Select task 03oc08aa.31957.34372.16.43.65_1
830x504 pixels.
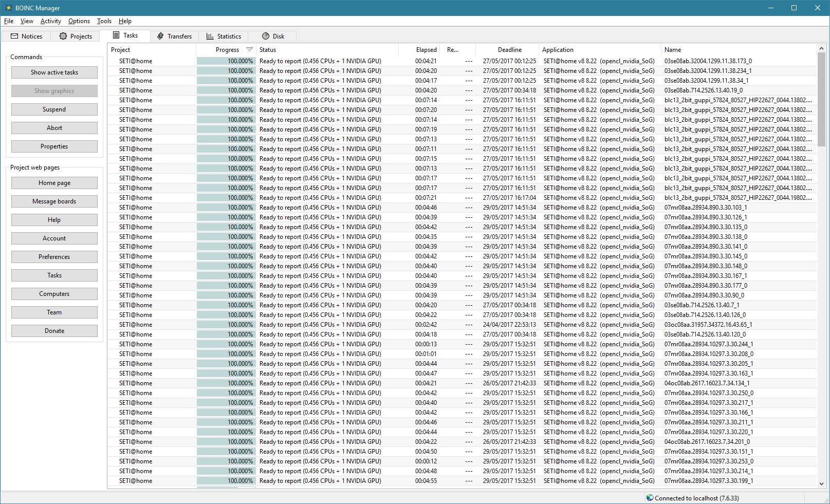click(x=462, y=325)
